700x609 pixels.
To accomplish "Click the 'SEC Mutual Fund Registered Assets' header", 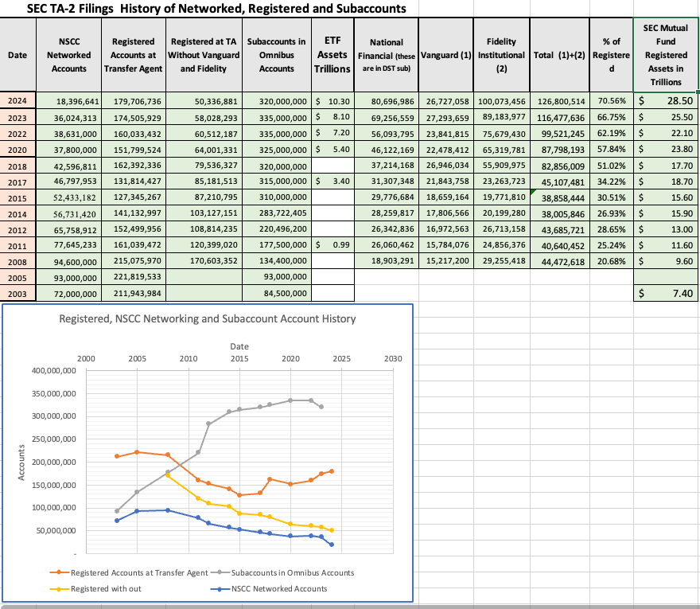I will pyautogui.click(x=665, y=55).
